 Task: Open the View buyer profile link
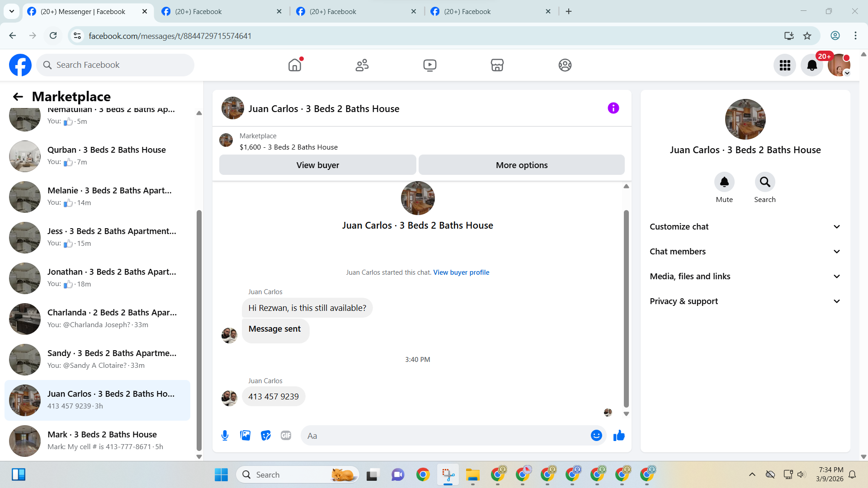coord(461,272)
